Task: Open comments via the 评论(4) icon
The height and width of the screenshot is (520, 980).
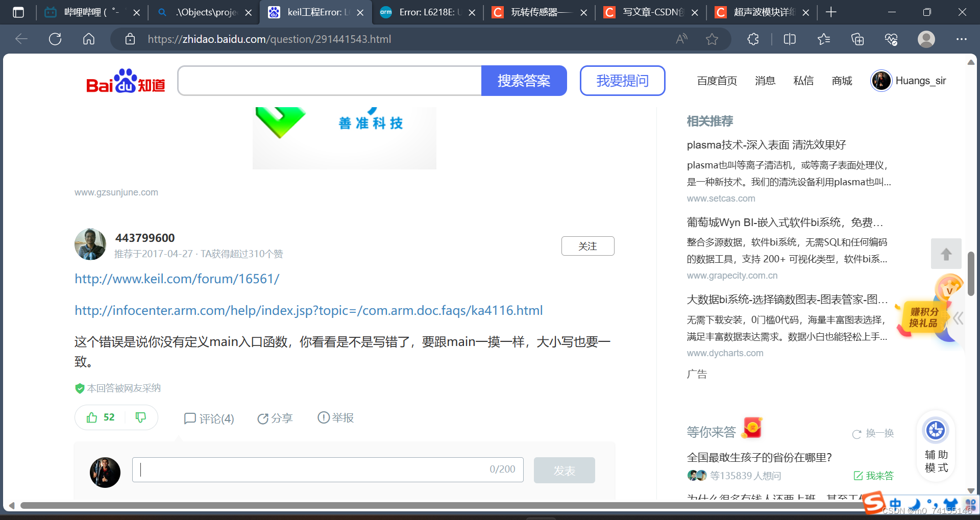Action: 209,418
